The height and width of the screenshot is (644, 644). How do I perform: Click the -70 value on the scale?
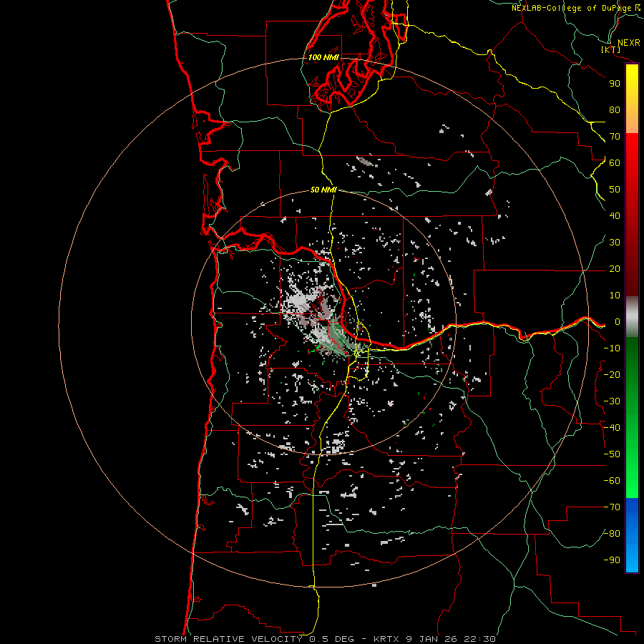pos(612,507)
